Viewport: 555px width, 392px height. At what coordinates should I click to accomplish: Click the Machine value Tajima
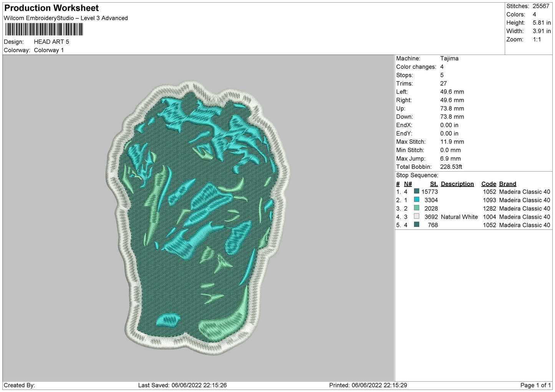pyautogui.click(x=449, y=58)
